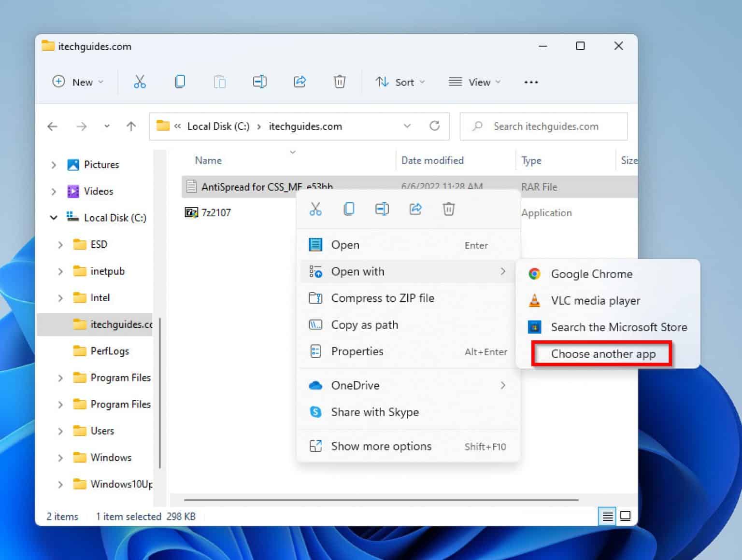Expand the Program Files tree item
Image resolution: width=742 pixels, height=560 pixels.
pyautogui.click(x=60, y=378)
